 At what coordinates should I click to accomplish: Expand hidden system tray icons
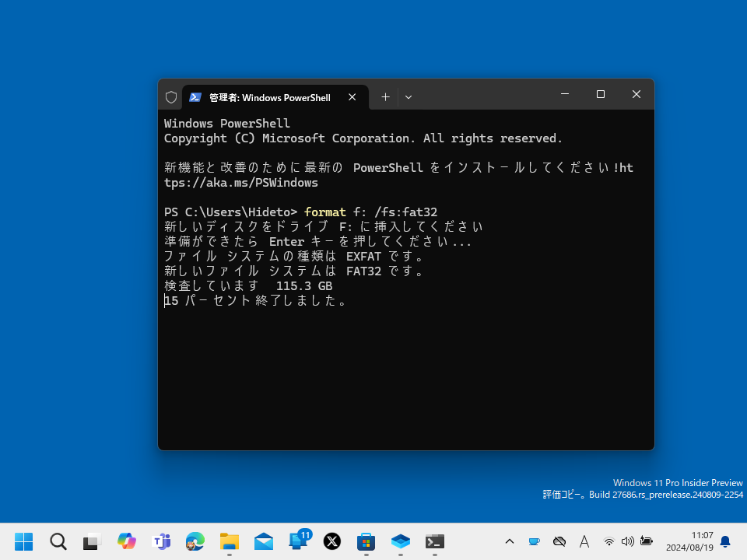(510, 541)
